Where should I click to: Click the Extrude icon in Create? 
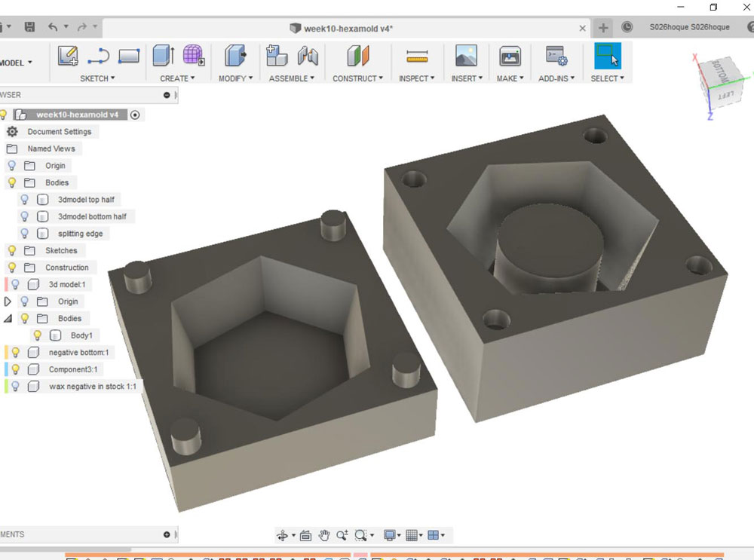(164, 55)
